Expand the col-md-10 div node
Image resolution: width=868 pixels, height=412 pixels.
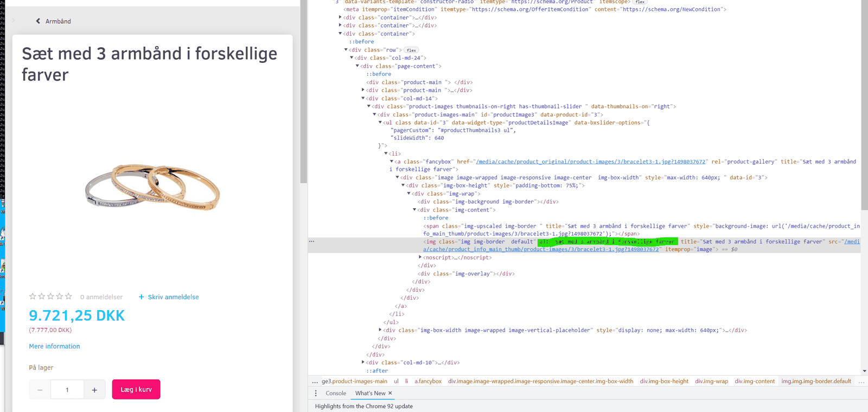363,363
